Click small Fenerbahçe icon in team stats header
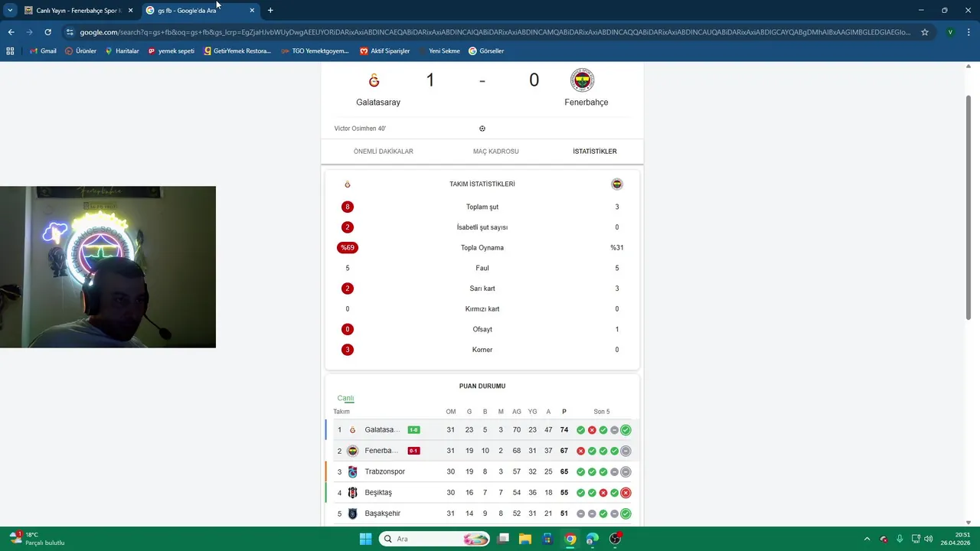The height and width of the screenshot is (551, 980). 617,184
